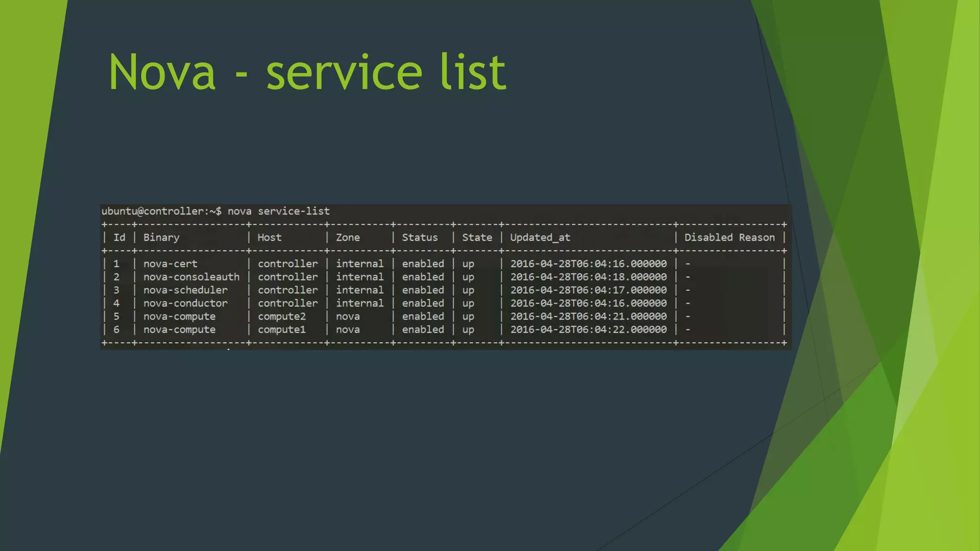Click the '-' disabled reason of compute1 row

[x=688, y=330]
